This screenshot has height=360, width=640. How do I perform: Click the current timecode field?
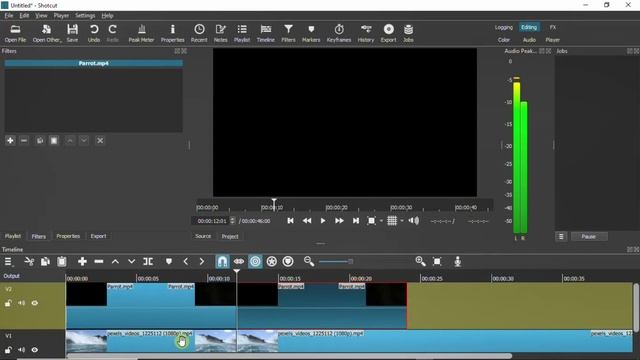(211, 221)
